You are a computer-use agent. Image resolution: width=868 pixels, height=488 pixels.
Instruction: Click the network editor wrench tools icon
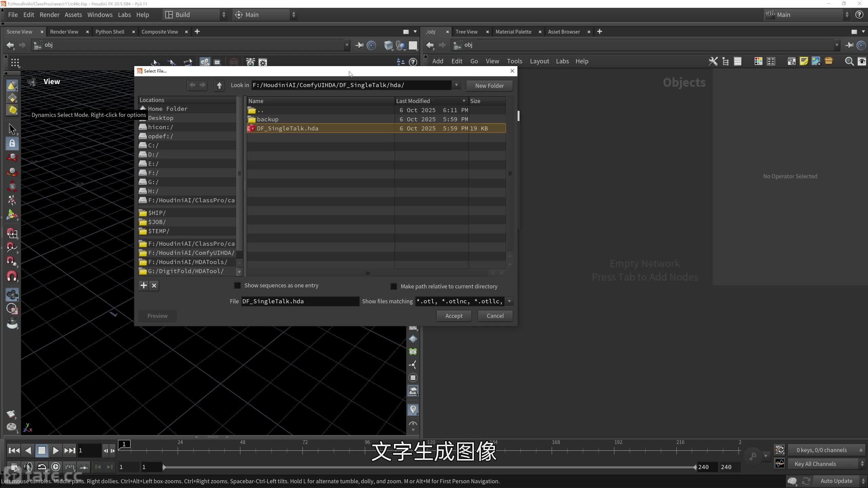(x=713, y=61)
